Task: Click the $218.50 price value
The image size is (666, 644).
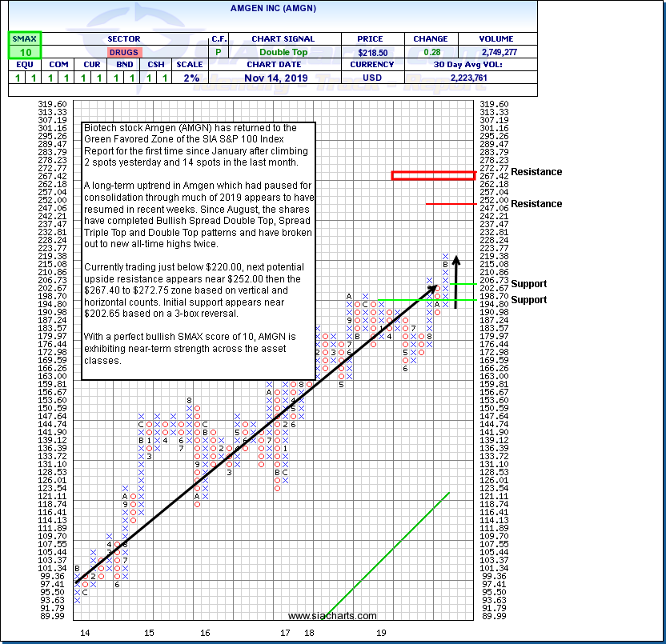Action: tap(372, 52)
